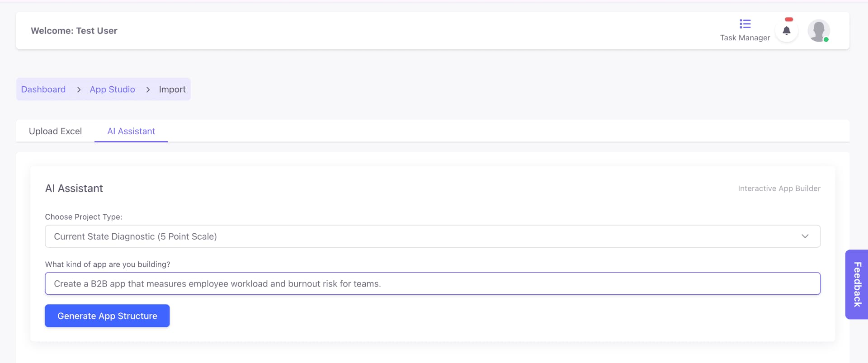Open the Feedback side panel
The width and height of the screenshot is (868, 363).
click(857, 284)
